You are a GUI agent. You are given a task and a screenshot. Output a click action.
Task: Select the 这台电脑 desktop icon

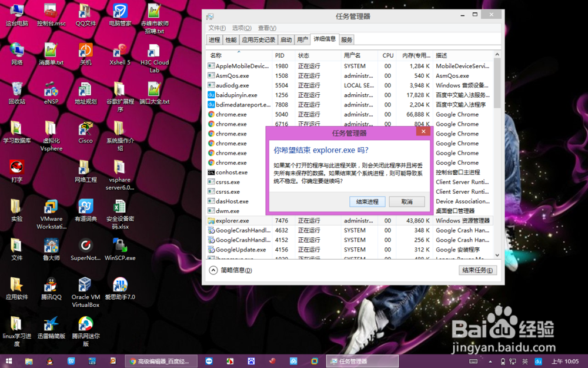pyautogui.click(x=17, y=15)
